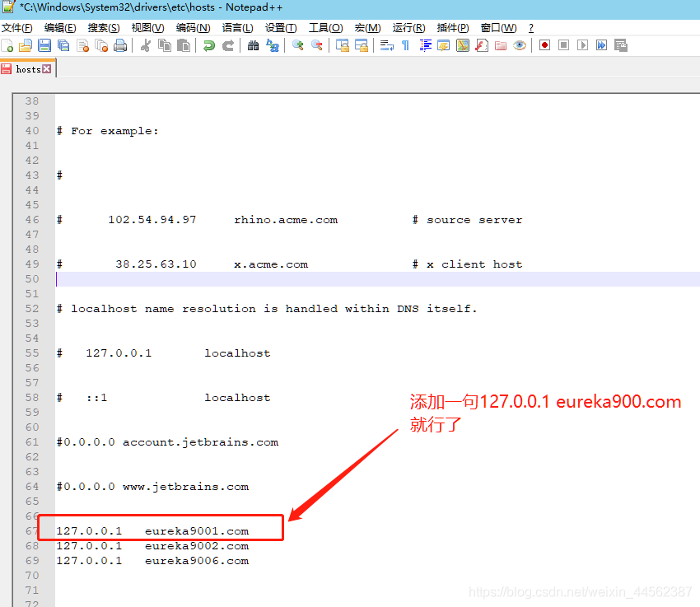700x607 pixels.
Task: Paste clipboard using the Paste icon
Action: [184, 45]
